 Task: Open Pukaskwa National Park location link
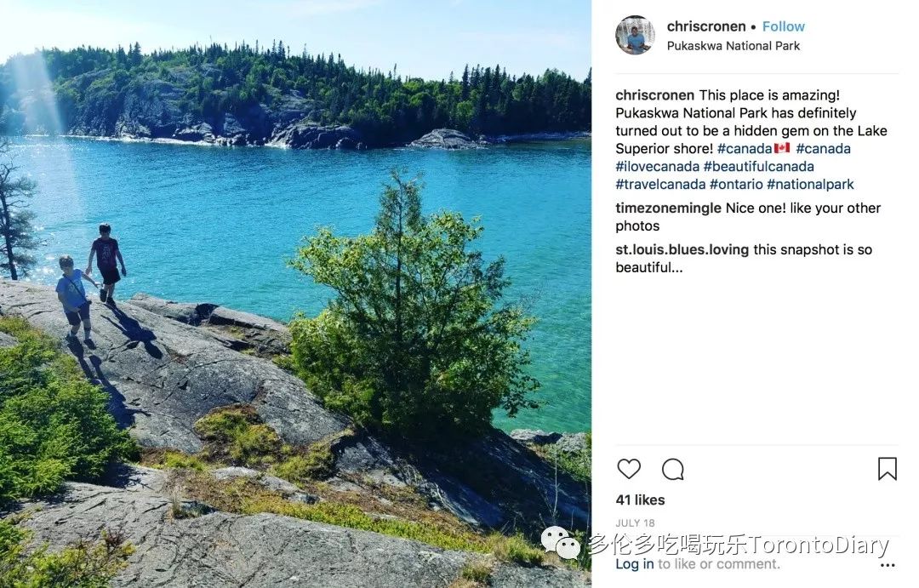click(733, 46)
